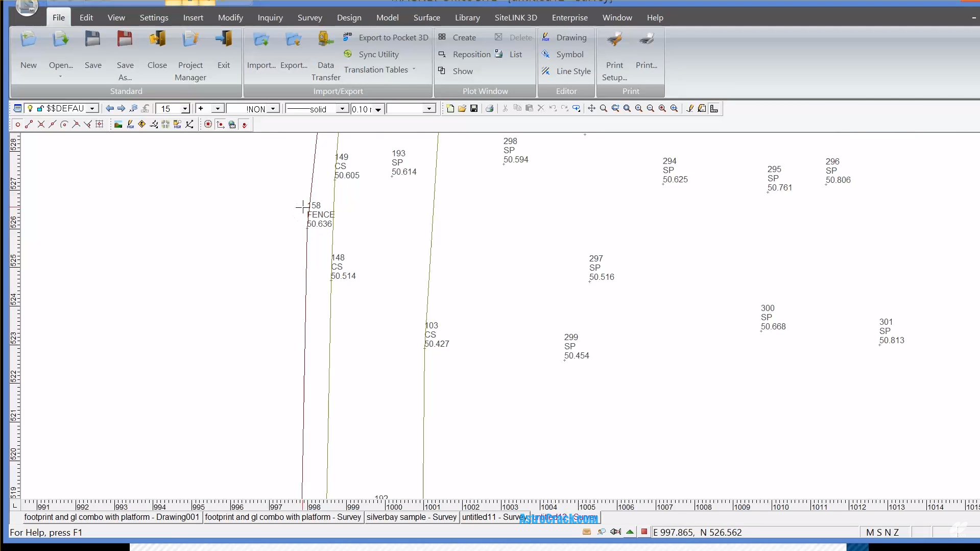
Task: Toggle the layer lock padlock icon
Action: pyautogui.click(x=40, y=108)
